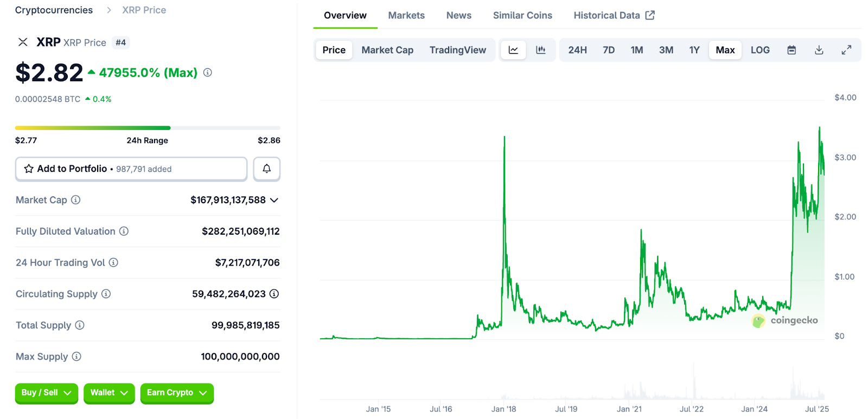Open the Cryptocurrencies breadcrumb link
The width and height of the screenshot is (868, 419).
(54, 10)
